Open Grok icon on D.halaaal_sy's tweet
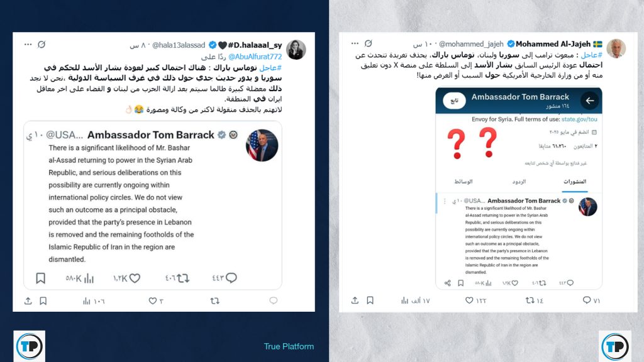 click(x=42, y=45)
